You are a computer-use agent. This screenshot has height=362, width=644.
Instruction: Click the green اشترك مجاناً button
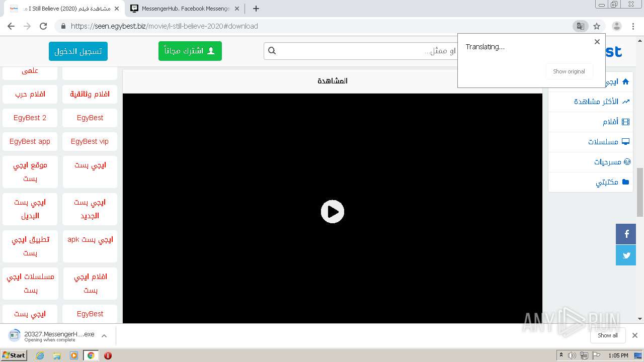click(190, 51)
